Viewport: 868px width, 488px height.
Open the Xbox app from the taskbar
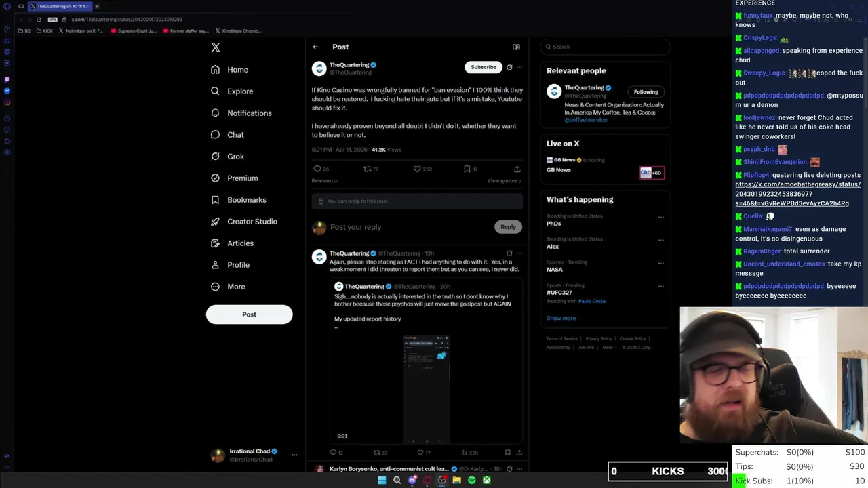pyautogui.click(x=486, y=480)
